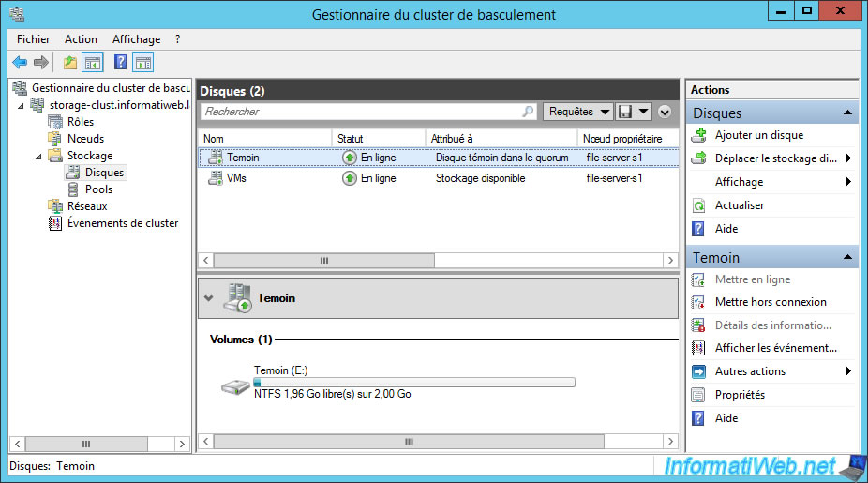Collapse the Temoin details panel chevron

(x=208, y=298)
